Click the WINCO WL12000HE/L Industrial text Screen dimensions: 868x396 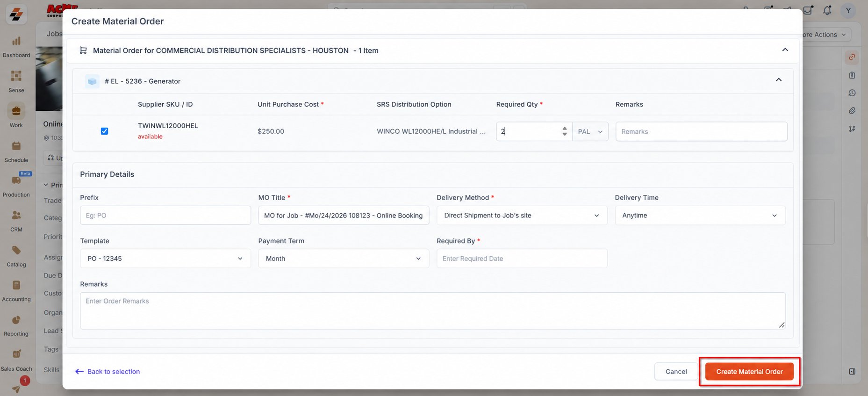pyautogui.click(x=430, y=131)
